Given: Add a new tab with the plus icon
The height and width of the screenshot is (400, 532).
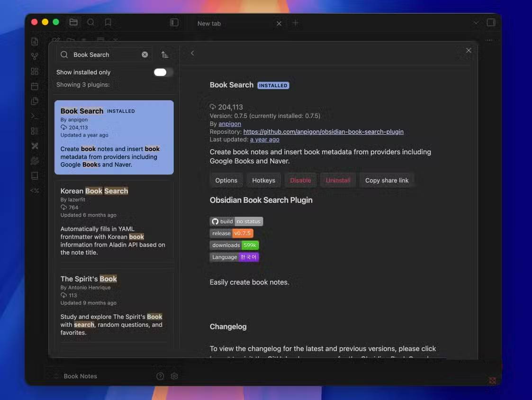Looking at the screenshot, I should [x=296, y=23].
